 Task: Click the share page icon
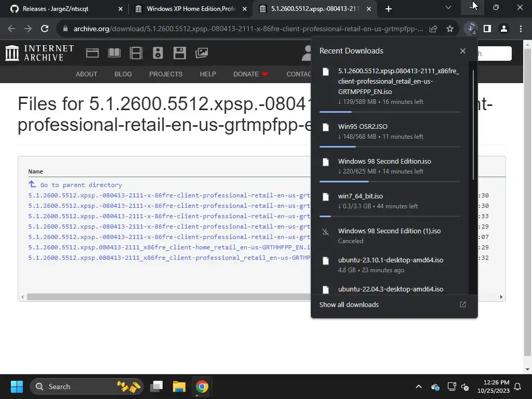pos(433,29)
